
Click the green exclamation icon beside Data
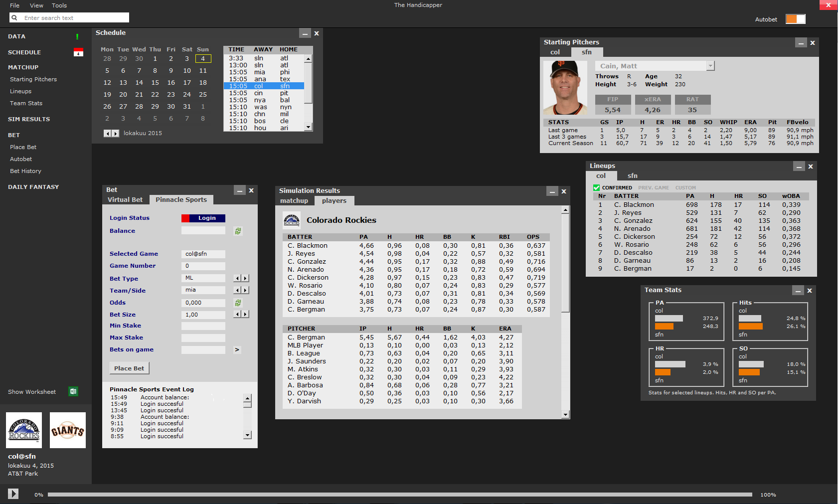[77, 36]
